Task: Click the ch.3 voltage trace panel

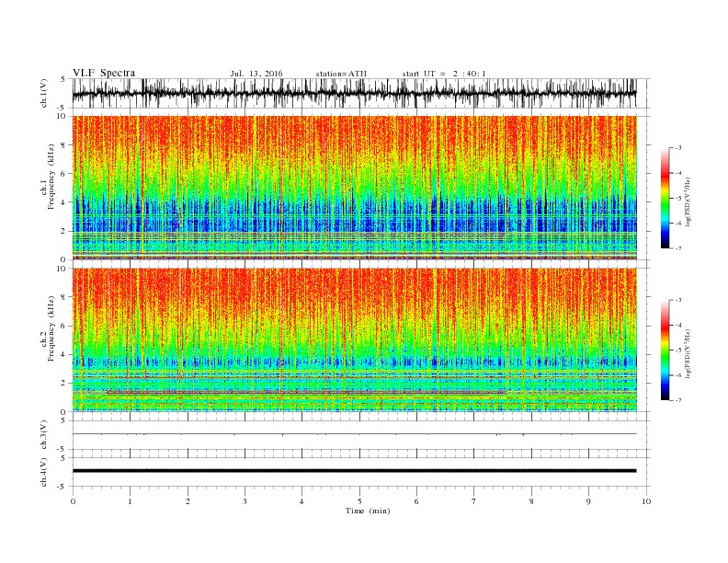Action: point(361,435)
